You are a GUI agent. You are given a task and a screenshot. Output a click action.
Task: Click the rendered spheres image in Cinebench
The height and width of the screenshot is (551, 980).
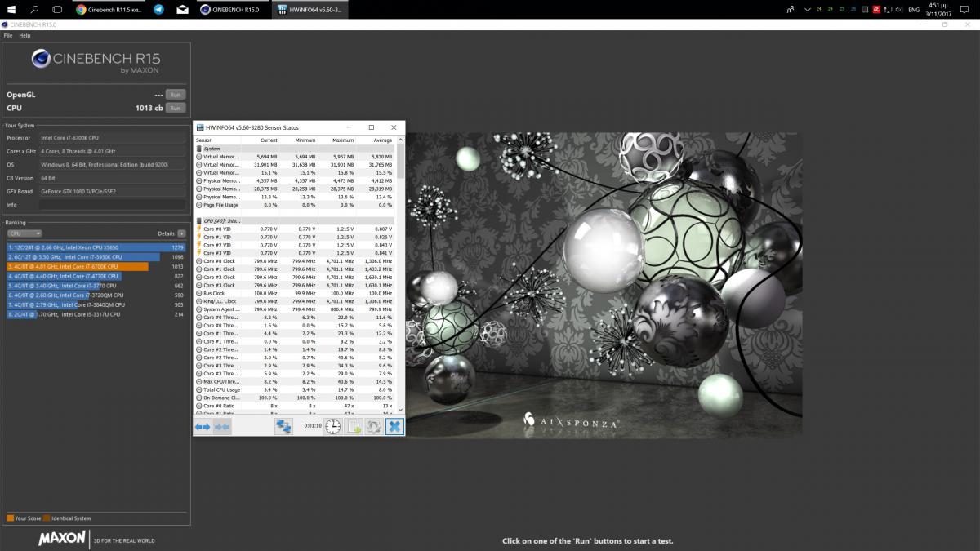pyautogui.click(x=604, y=285)
